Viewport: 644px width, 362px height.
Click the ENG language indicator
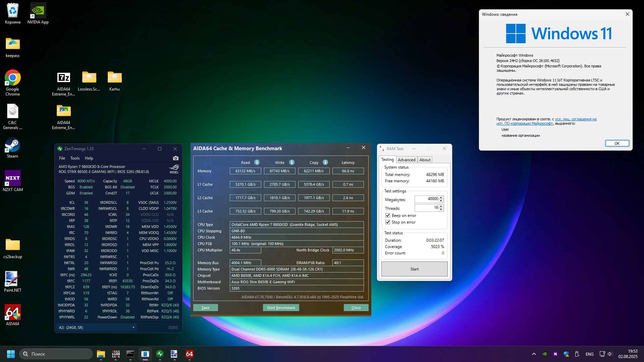pyautogui.click(x=589, y=354)
